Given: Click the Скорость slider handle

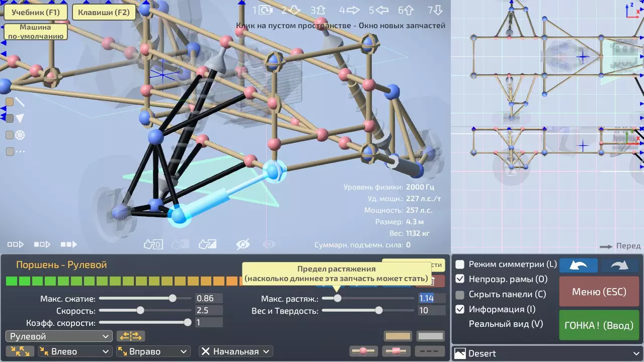Looking at the screenshot, I should (140, 311).
